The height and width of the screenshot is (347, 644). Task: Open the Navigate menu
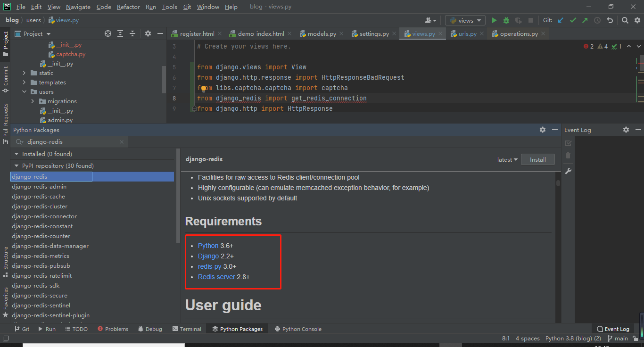(x=78, y=7)
